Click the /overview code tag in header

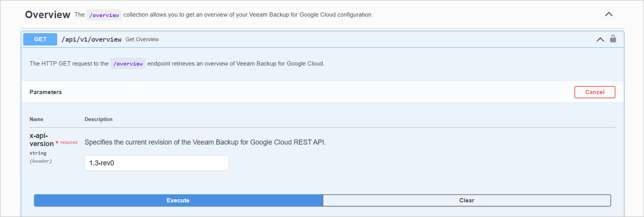(104, 15)
